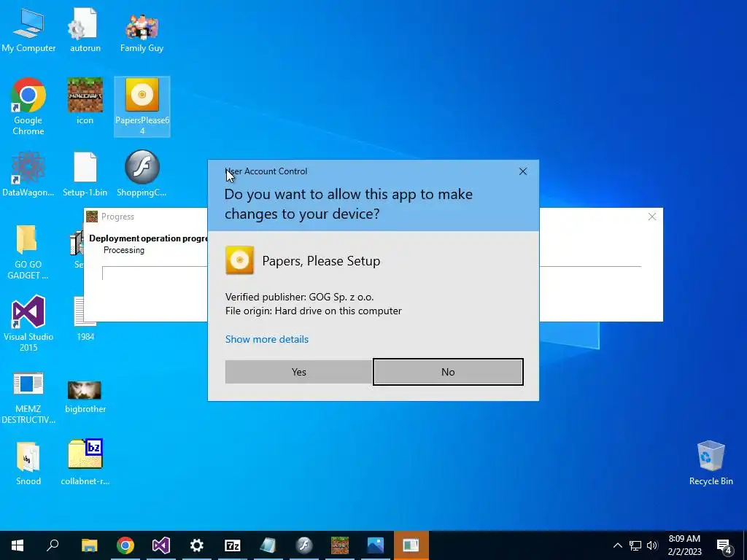Click the Papers, Please Setup disc icon
The height and width of the screenshot is (560, 747).
(239, 260)
